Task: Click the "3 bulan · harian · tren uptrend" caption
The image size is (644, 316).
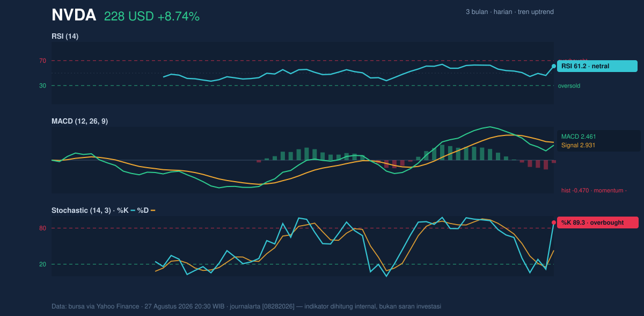Action: [510, 12]
